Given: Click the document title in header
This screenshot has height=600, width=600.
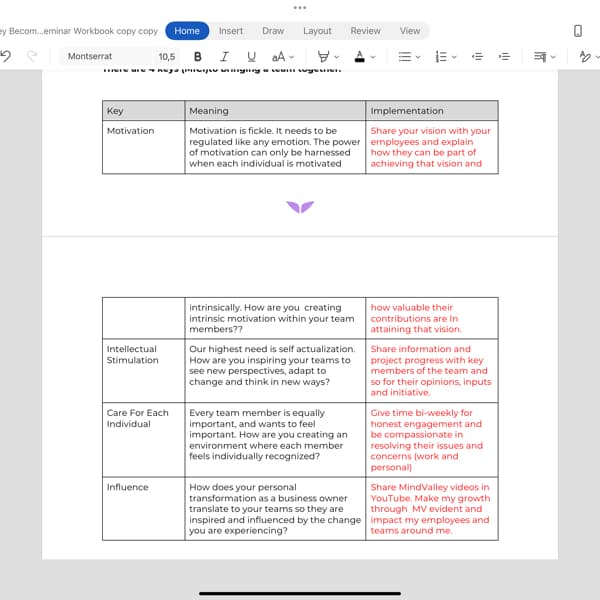Looking at the screenshot, I should coord(79,31).
